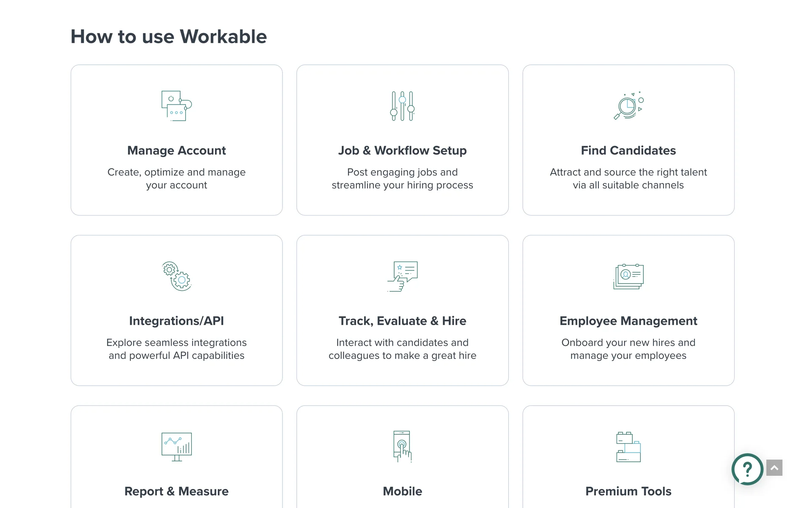Go to the Employee Management title

628,321
